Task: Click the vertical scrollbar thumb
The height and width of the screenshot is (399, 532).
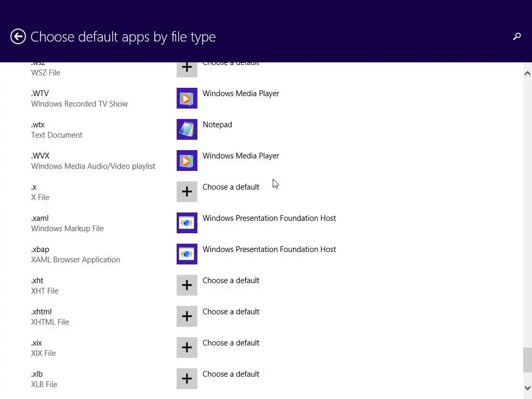Action: 527,360
